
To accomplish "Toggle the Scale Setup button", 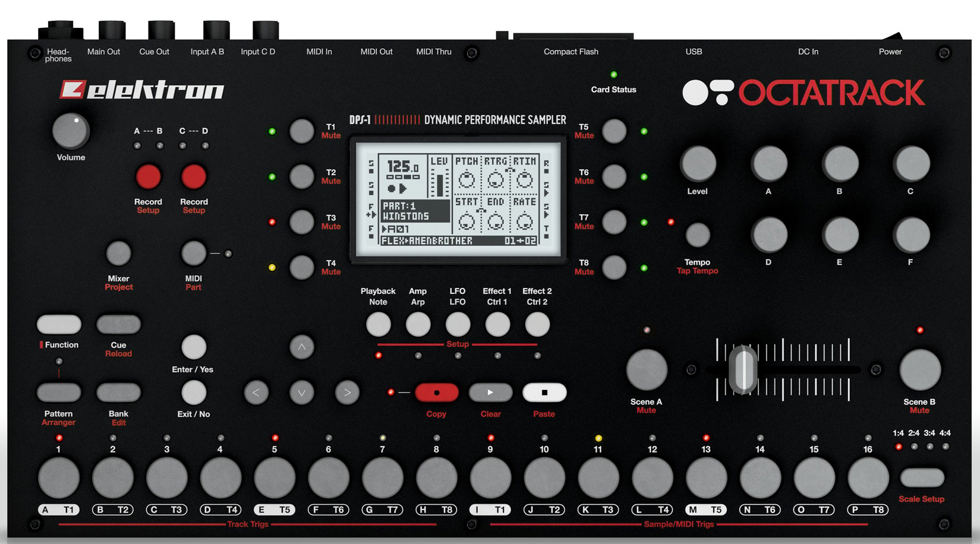I will pos(922,477).
